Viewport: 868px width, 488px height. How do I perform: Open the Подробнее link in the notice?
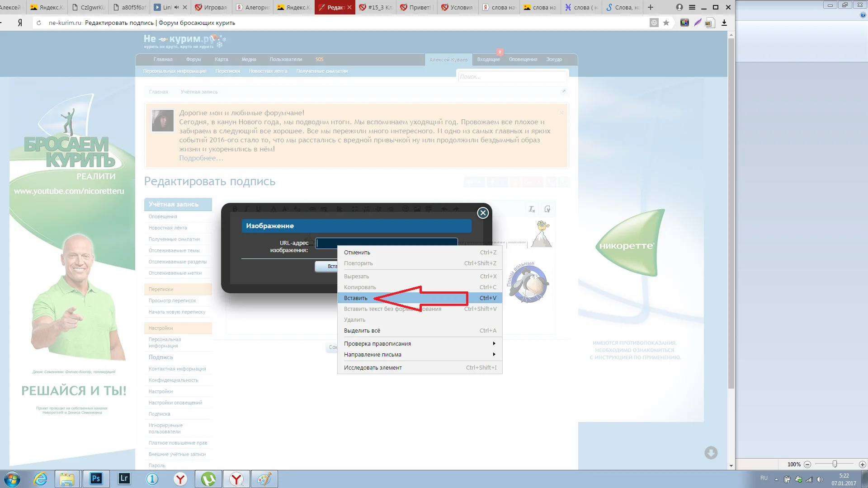(x=201, y=158)
